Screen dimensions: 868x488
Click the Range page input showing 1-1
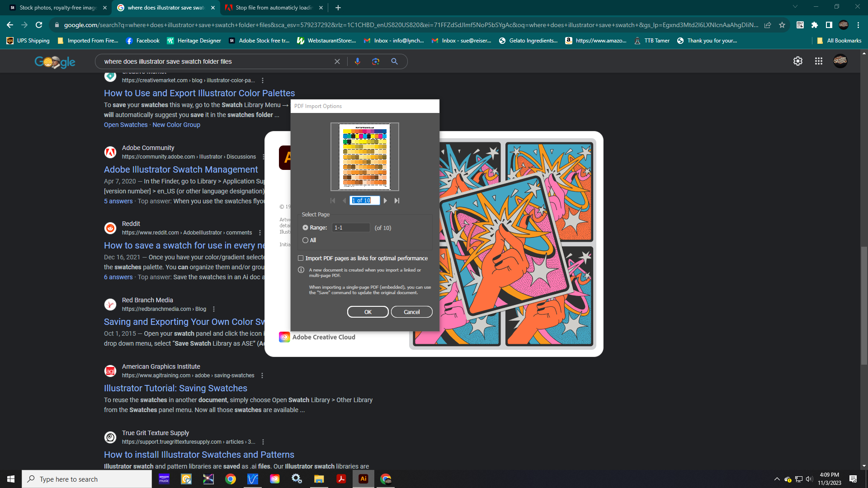pos(351,227)
